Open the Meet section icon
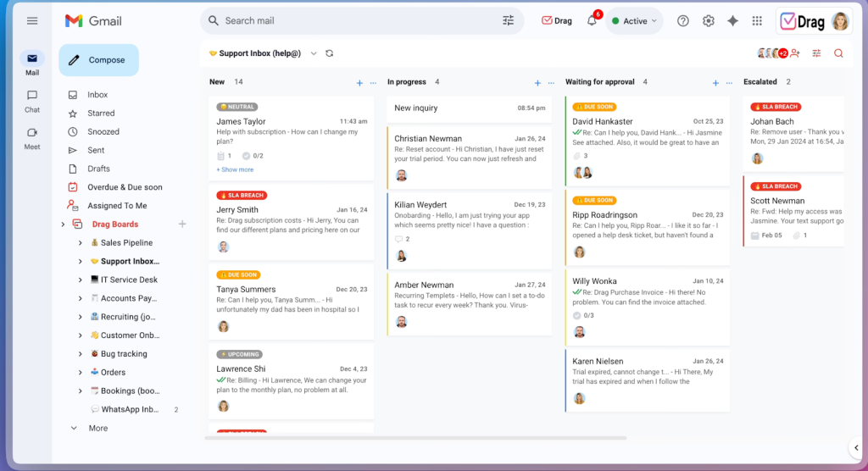Viewport: 868px width, 471px height. click(32, 132)
